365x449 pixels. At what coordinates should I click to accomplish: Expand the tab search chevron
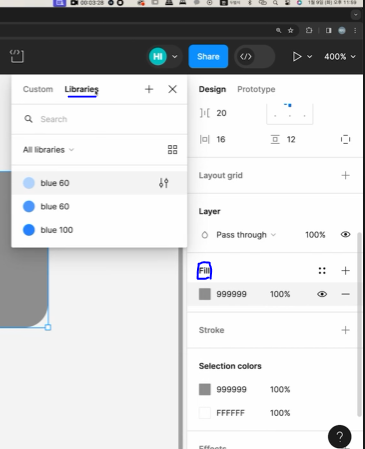(x=356, y=15)
